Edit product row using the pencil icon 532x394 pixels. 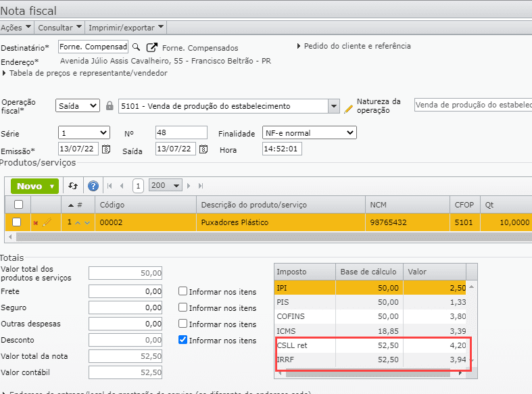(x=47, y=222)
